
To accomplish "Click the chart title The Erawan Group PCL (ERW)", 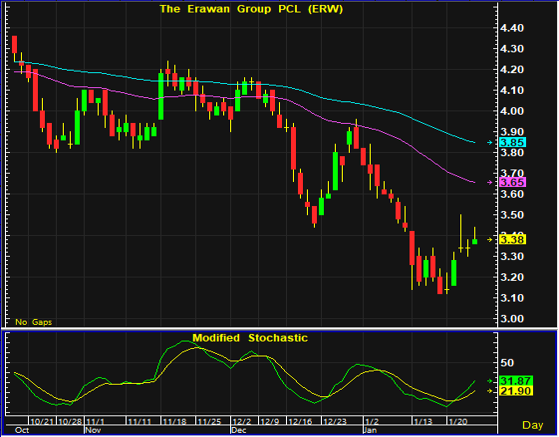I will click(x=251, y=9).
